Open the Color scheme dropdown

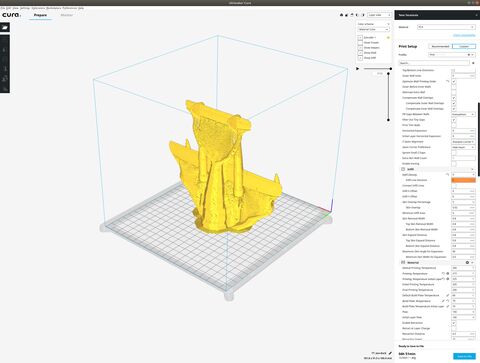click(x=373, y=29)
